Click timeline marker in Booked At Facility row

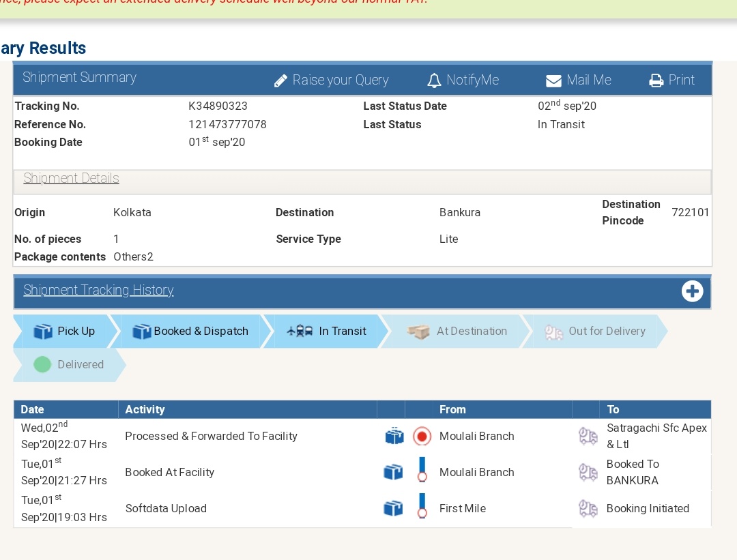click(422, 470)
